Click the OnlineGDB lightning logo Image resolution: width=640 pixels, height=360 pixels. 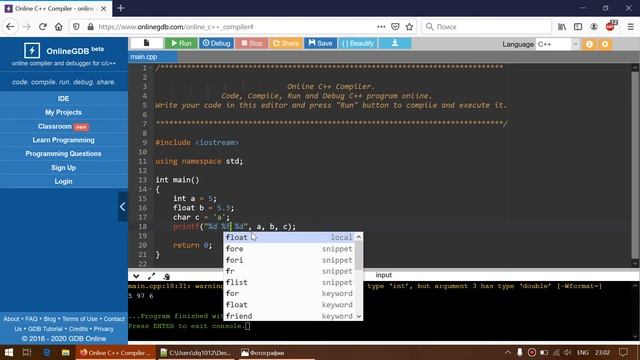[32, 51]
